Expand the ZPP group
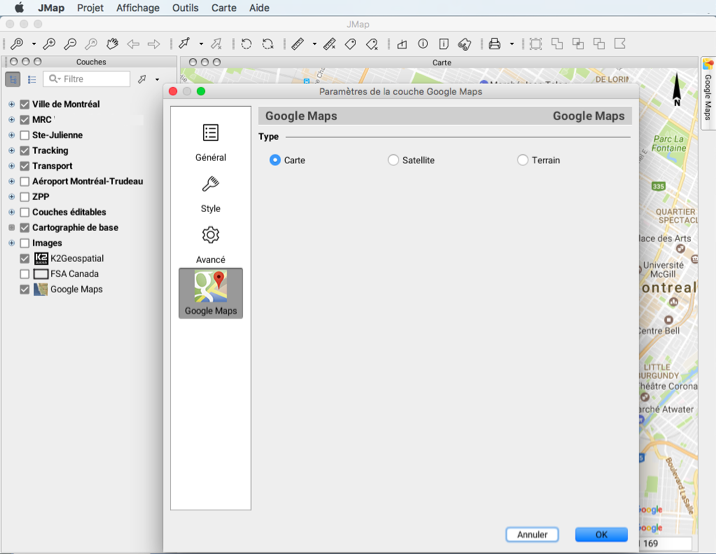 tap(11, 197)
